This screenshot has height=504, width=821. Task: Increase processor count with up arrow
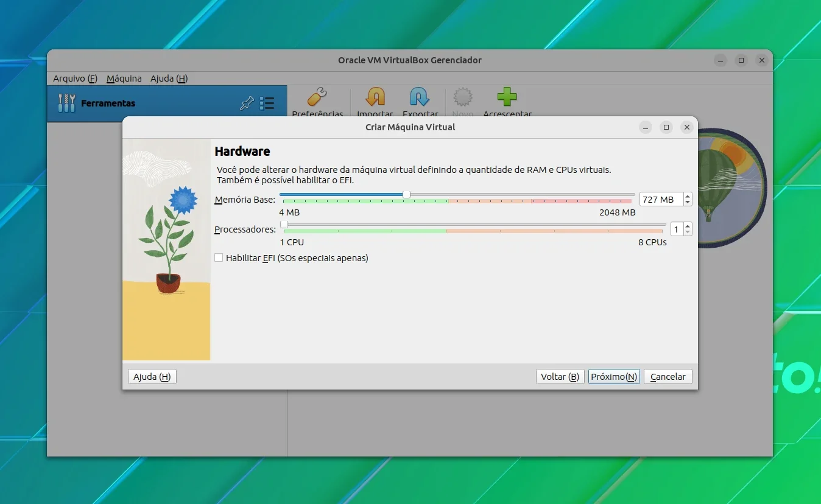click(688, 226)
